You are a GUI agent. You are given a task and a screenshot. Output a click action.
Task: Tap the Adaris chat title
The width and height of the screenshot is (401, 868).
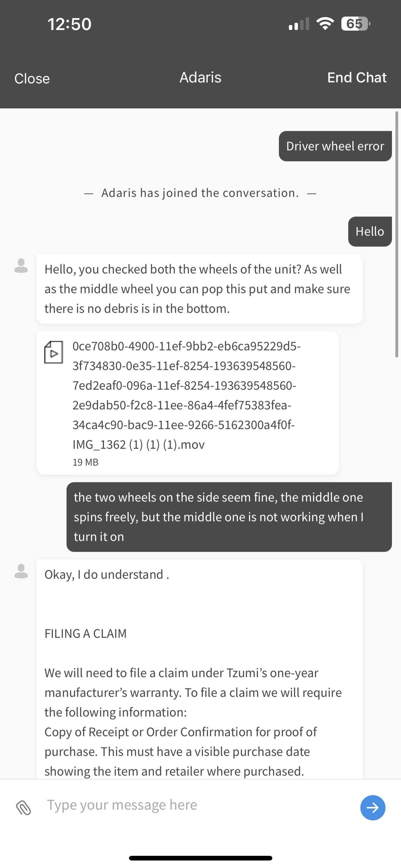pos(200,77)
